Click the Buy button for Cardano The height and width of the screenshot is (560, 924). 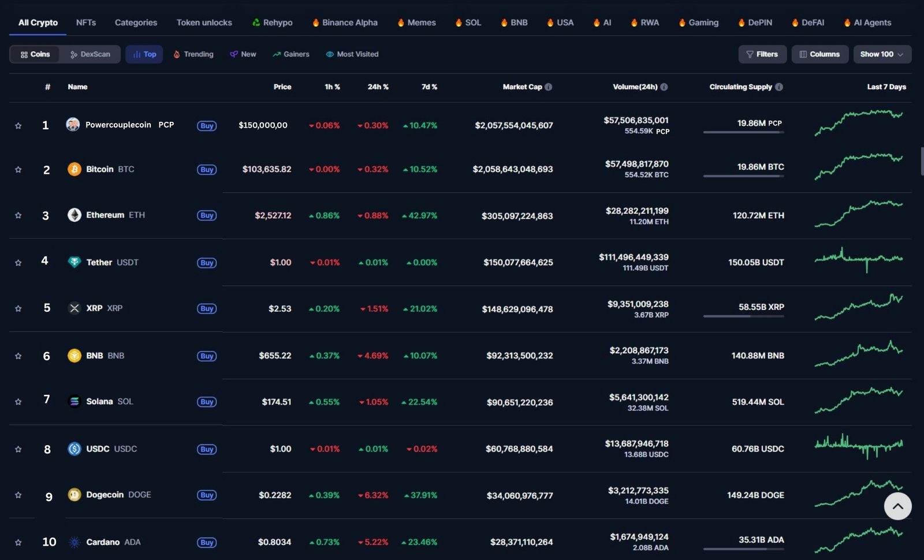click(207, 543)
